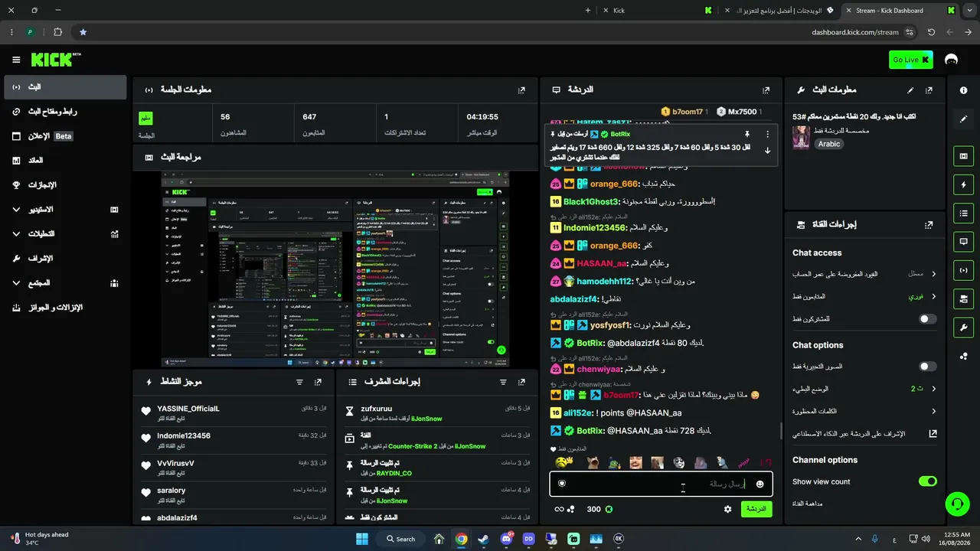980x551 pixels.
Task: Open Discord from the Windows taskbar
Action: pyautogui.click(x=505, y=539)
